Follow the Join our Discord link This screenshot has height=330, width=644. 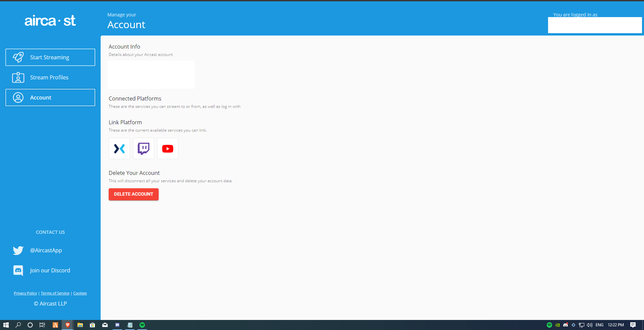coord(50,270)
